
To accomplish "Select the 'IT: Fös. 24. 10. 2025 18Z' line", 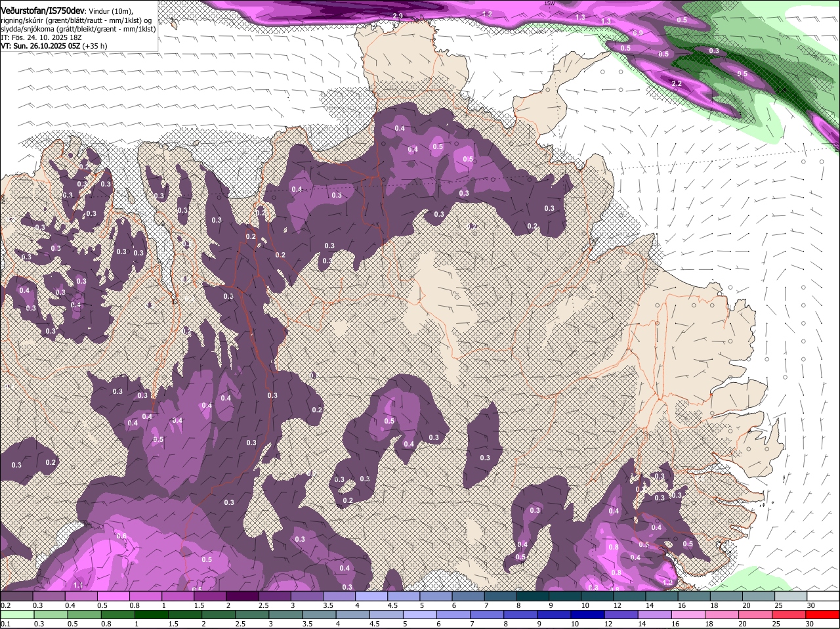I will point(41,37).
